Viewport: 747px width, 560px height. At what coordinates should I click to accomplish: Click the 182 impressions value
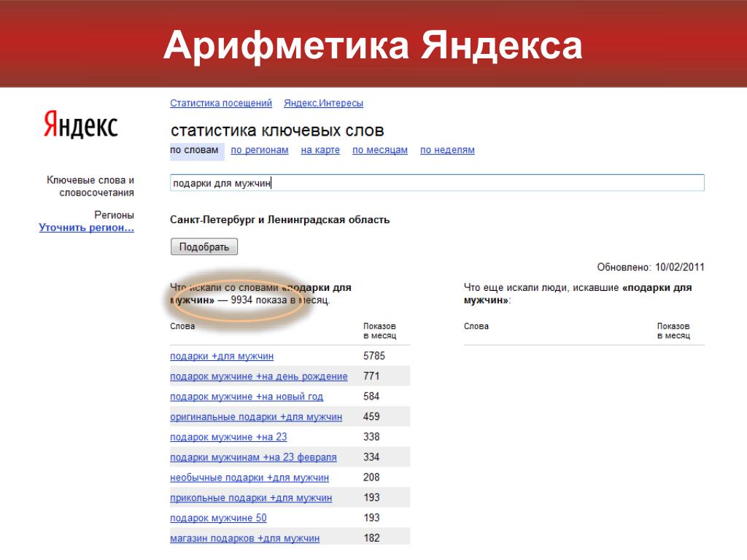point(371,538)
